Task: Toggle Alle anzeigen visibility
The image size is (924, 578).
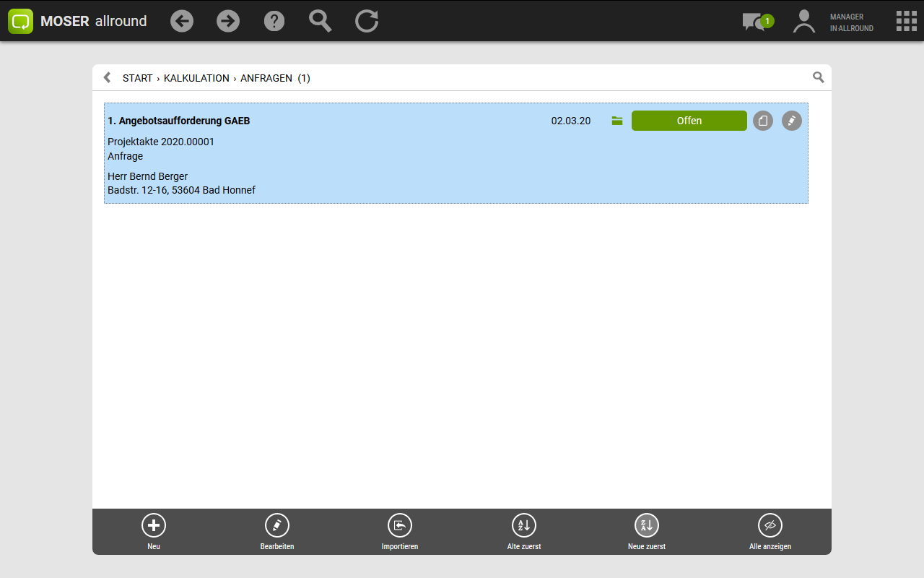Action: click(770, 532)
